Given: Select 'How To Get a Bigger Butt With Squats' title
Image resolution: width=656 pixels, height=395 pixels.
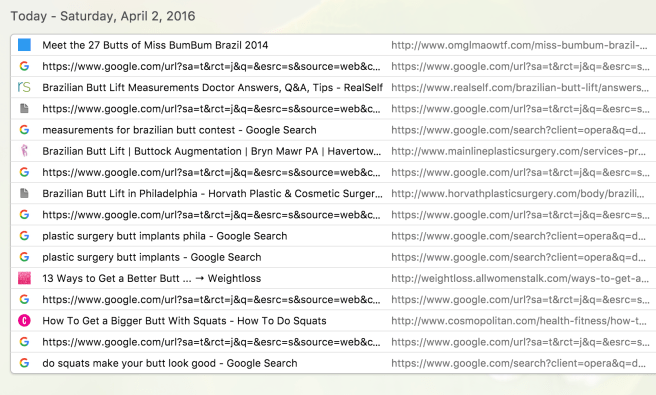Looking at the screenshot, I should [184, 321].
